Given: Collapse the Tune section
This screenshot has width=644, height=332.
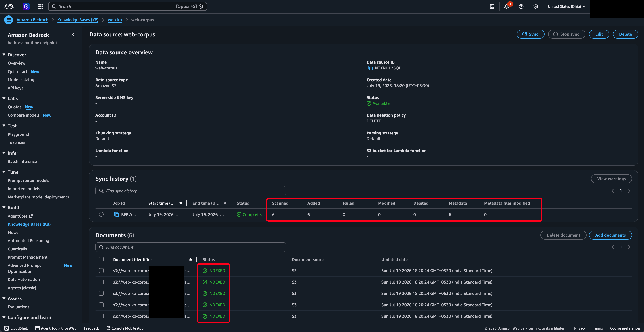Looking at the screenshot, I should (x=4, y=172).
